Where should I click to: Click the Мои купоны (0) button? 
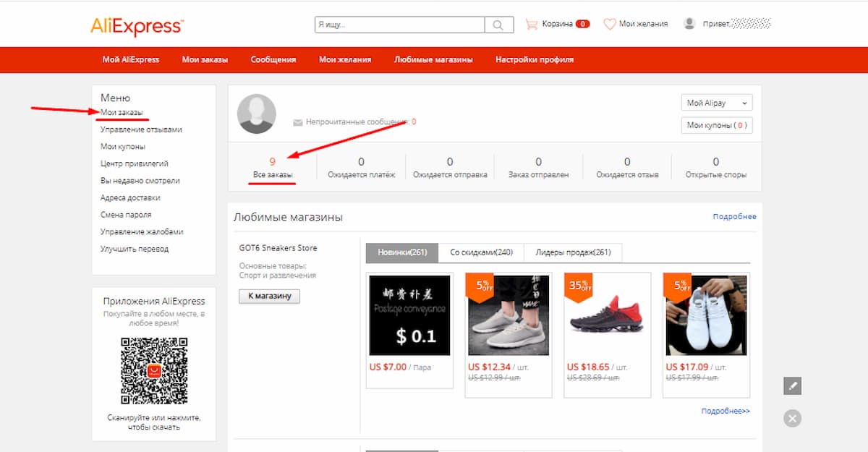pos(717,125)
